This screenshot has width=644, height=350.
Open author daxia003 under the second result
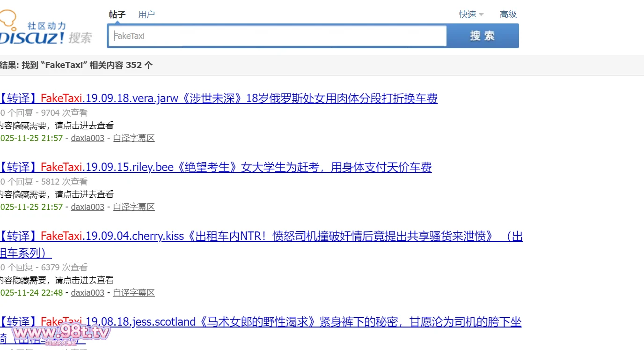point(88,207)
